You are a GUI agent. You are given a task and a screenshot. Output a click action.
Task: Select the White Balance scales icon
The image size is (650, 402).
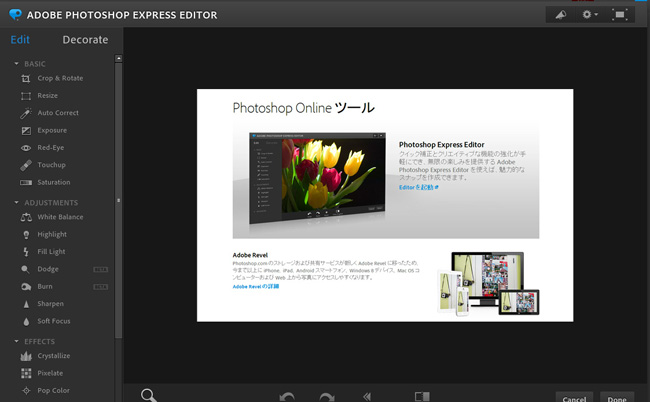26,217
